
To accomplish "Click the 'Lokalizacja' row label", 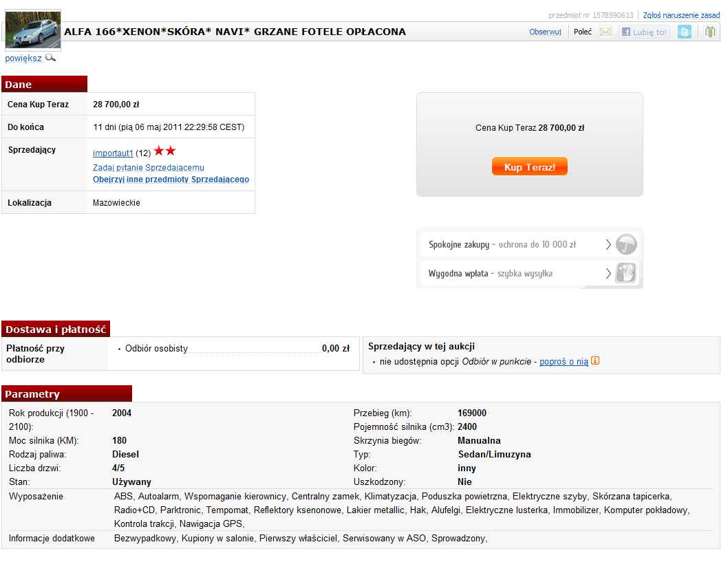I will (30, 203).
